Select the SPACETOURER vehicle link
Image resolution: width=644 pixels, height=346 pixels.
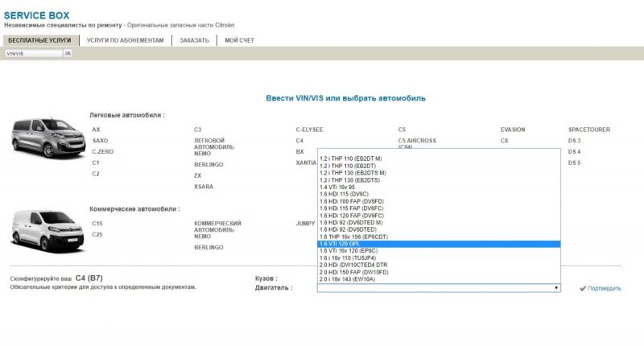[588, 129]
